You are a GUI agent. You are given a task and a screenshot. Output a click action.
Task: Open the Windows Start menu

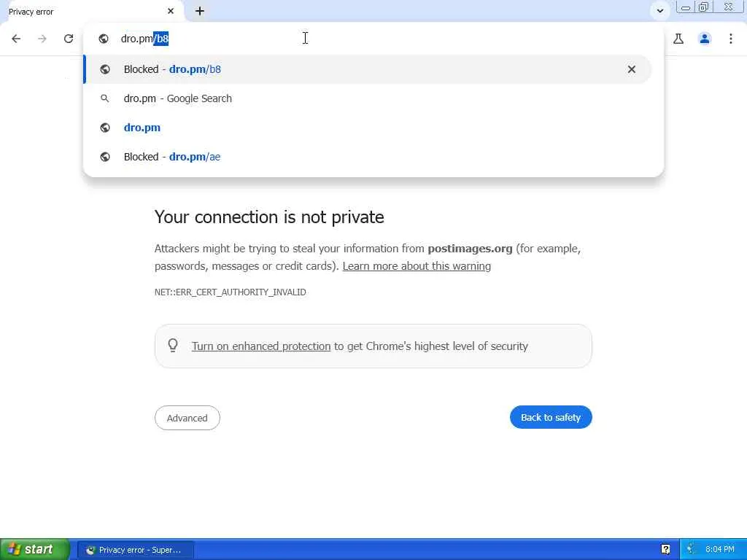tap(34, 549)
